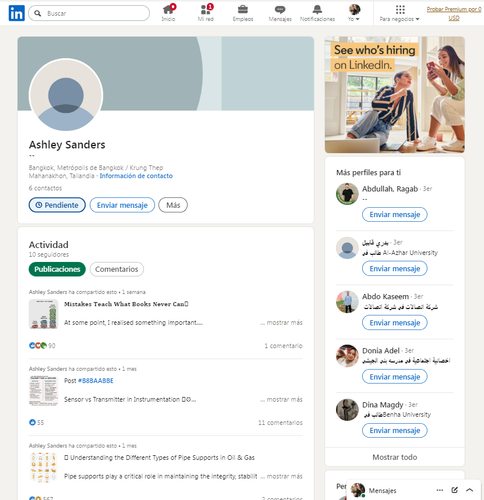
Task: Open the Empleos briefcase icon
Action: pos(243,13)
